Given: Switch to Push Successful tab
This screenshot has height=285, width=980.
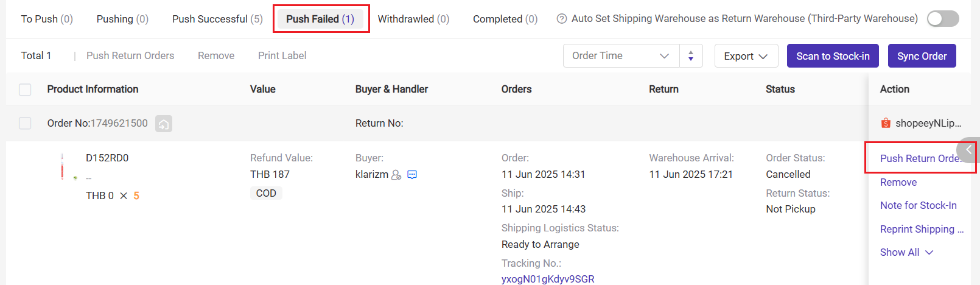Looking at the screenshot, I should click(217, 19).
